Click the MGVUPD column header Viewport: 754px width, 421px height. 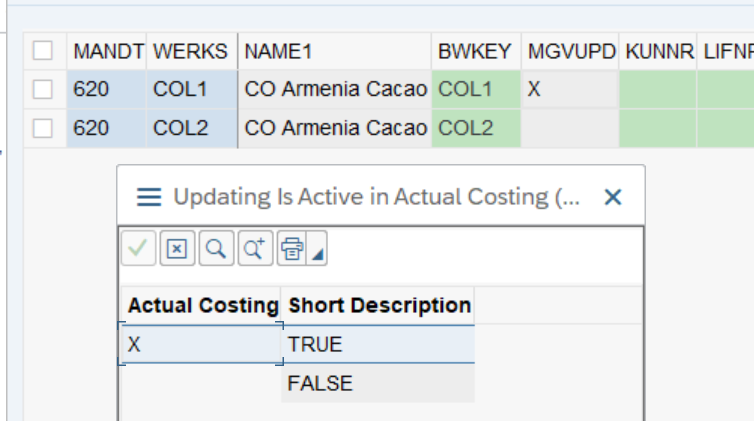[570, 51]
